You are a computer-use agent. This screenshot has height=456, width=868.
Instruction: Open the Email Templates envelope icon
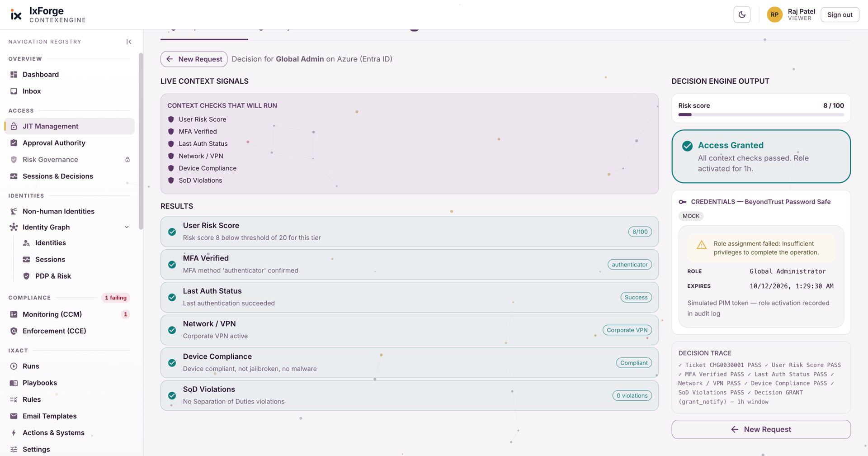[14, 416]
